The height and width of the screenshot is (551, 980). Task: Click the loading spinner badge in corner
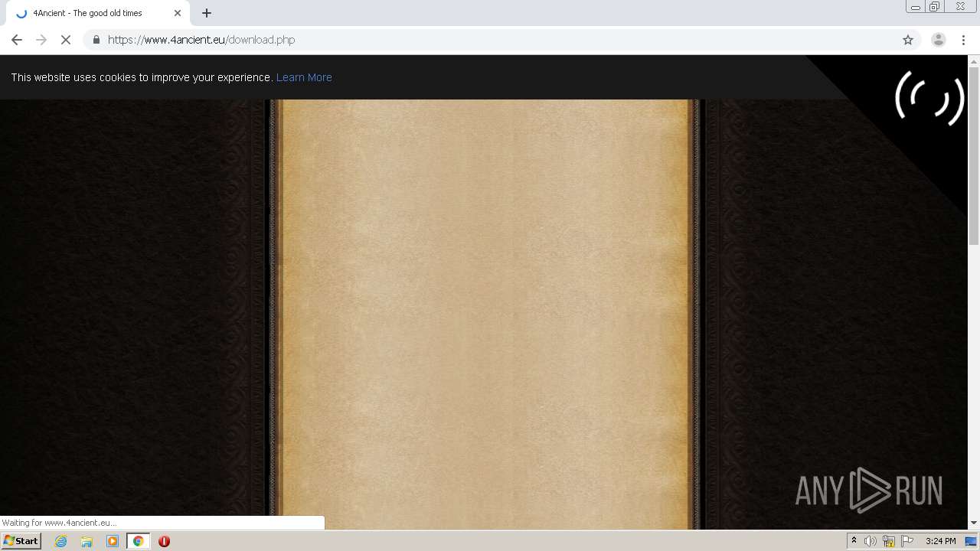pyautogui.click(x=929, y=98)
